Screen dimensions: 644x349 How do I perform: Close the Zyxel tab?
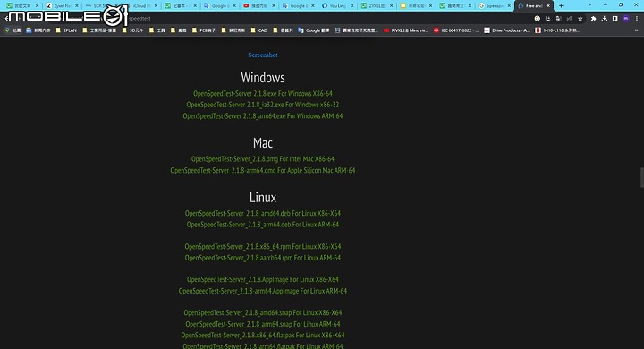[76, 5]
